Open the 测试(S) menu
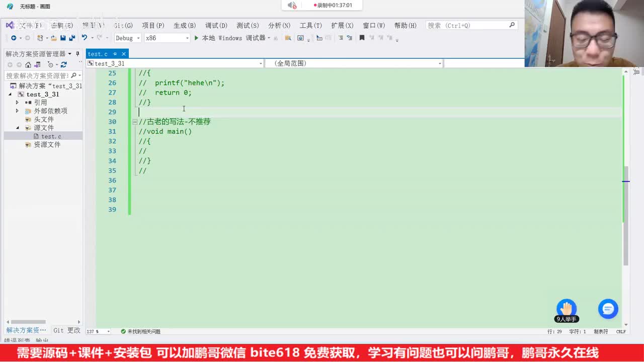The width and height of the screenshot is (644, 362). pyautogui.click(x=248, y=25)
